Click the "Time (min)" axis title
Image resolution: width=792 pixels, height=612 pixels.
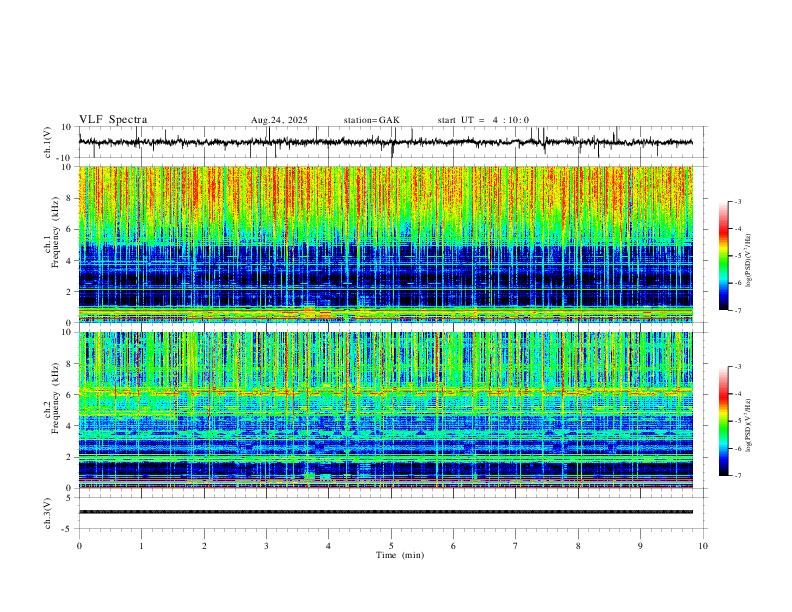[x=400, y=555]
